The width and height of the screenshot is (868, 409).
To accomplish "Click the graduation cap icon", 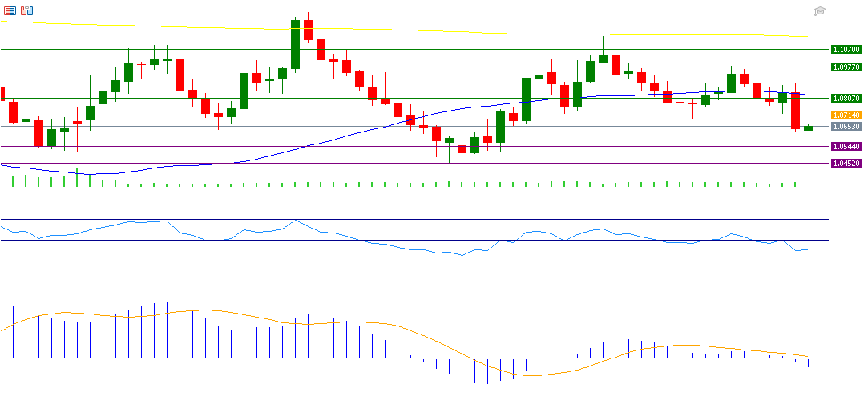I will [820, 11].
